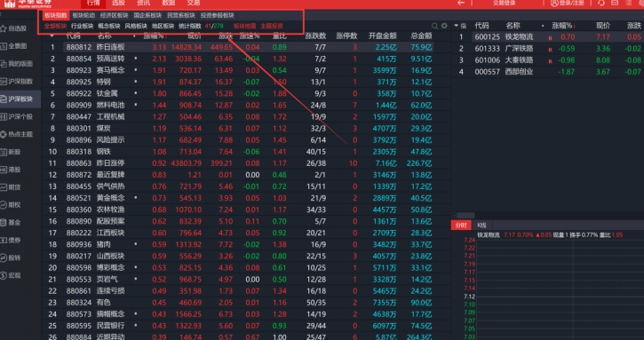The width and height of the screenshot is (644, 340).
Task: Open the dropdown arrow left of 代码 header
Action: 52,36
